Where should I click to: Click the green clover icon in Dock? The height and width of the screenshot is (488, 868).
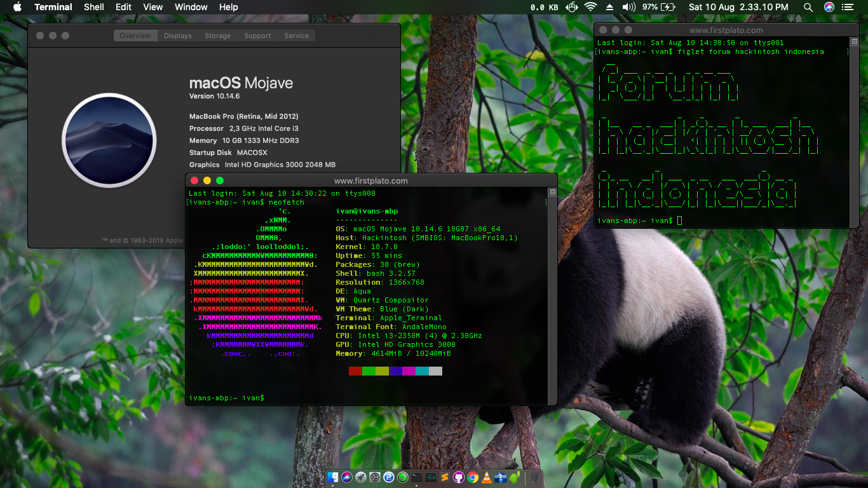click(x=403, y=477)
